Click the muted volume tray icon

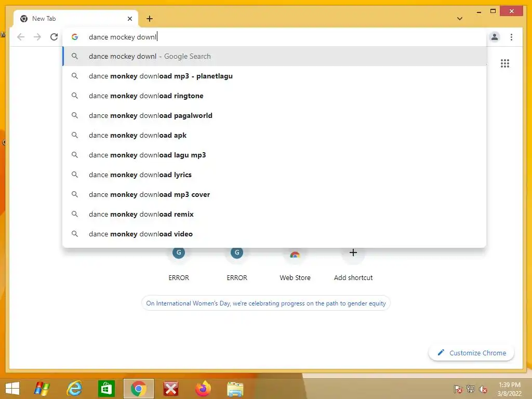coord(483,389)
